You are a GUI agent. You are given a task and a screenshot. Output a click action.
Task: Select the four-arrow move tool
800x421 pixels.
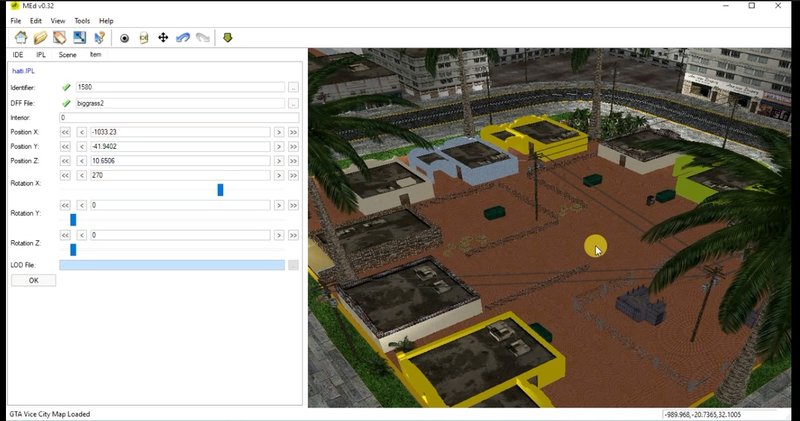[163, 37]
